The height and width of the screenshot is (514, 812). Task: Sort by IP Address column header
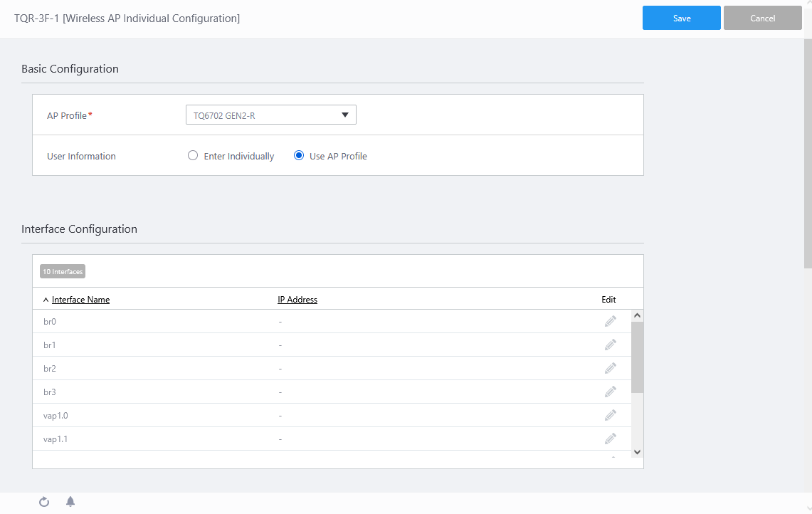tap(297, 300)
